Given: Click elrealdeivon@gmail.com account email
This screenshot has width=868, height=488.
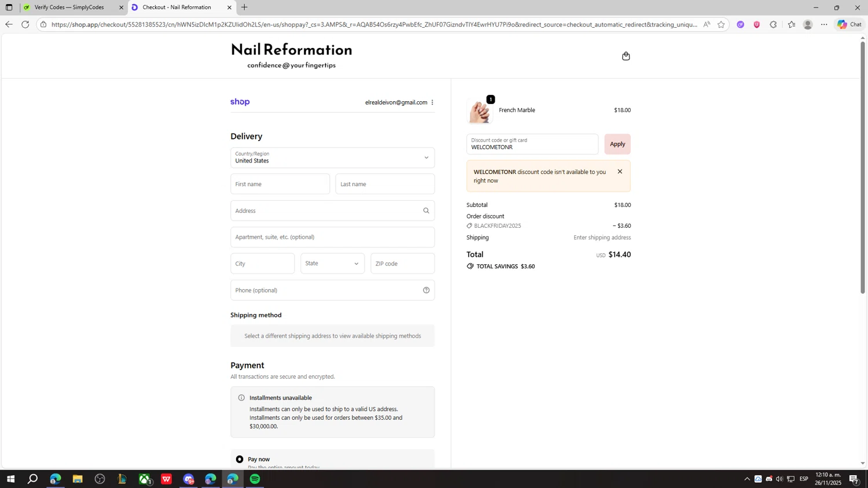Looking at the screenshot, I should pos(396,102).
